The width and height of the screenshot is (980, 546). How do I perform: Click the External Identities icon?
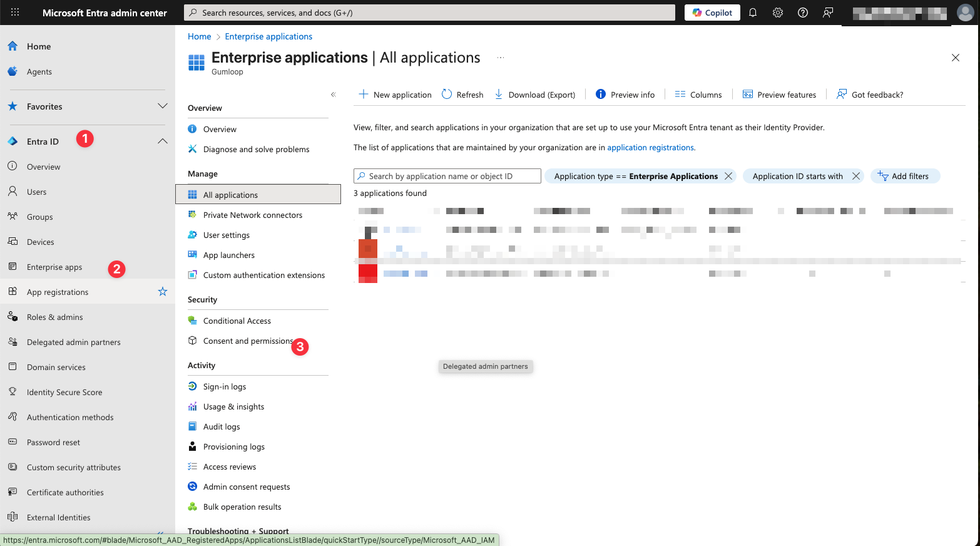(13, 517)
